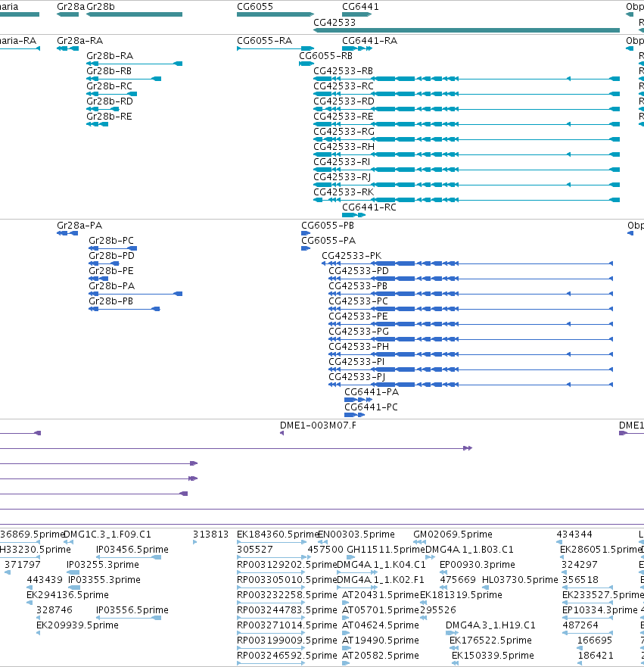Viewport: 644px width, 667px height.
Task: Click protein CG6055-PA
Action: point(306,248)
